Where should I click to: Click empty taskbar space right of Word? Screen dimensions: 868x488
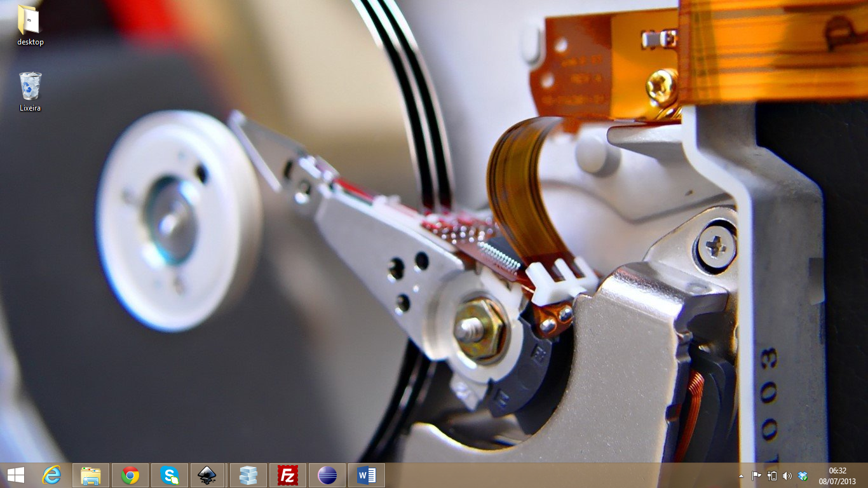click(x=540, y=475)
